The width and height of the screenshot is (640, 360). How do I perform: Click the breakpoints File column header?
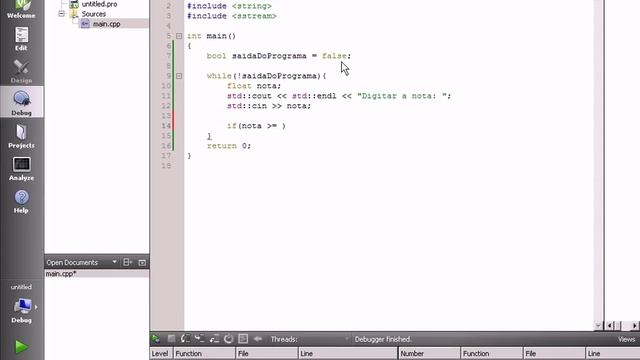point(554,353)
